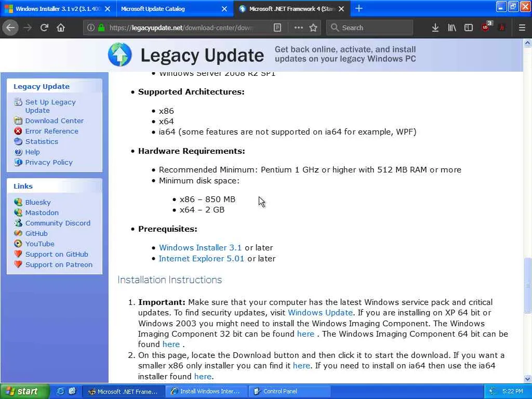The height and width of the screenshot is (399, 532).
Task: Open Set Up Legacy Update link
Action: [50, 106]
